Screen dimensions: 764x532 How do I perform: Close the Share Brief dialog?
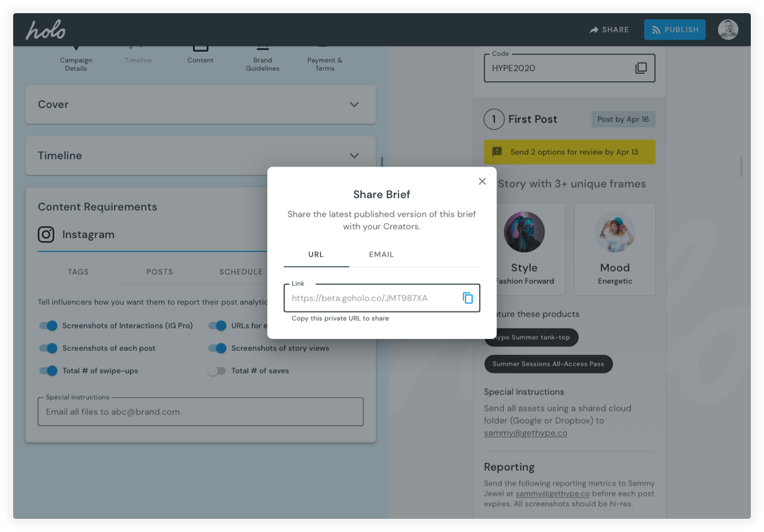[x=482, y=181]
